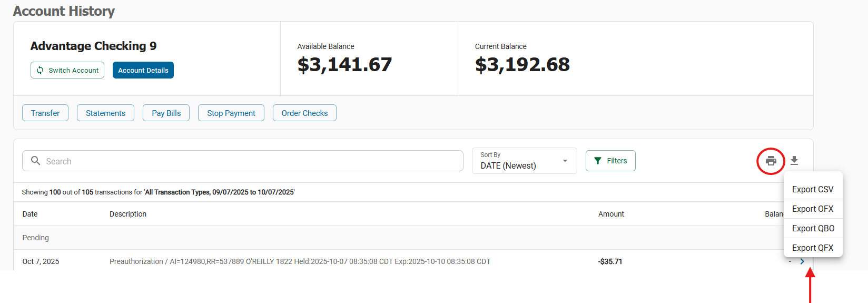Viewport: 868px width, 303px height.
Task: Select Export QBO option
Action: [813, 228]
